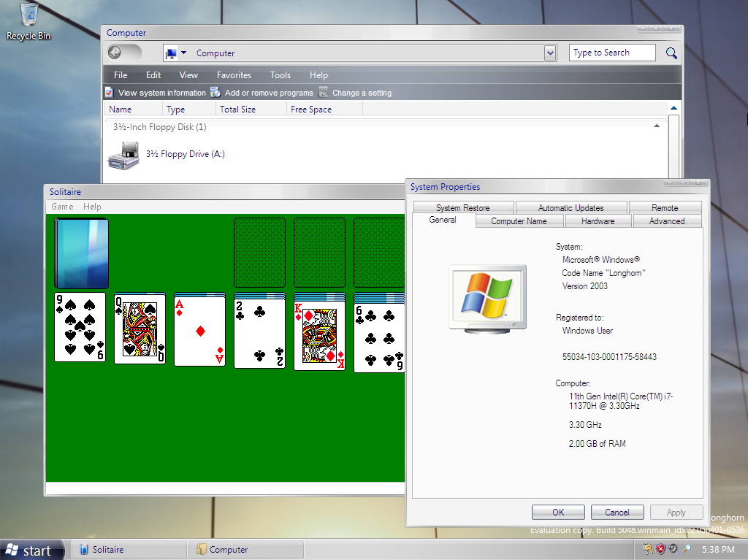The height and width of the screenshot is (560, 748).
Task: Click View system information link
Action: click(x=161, y=93)
